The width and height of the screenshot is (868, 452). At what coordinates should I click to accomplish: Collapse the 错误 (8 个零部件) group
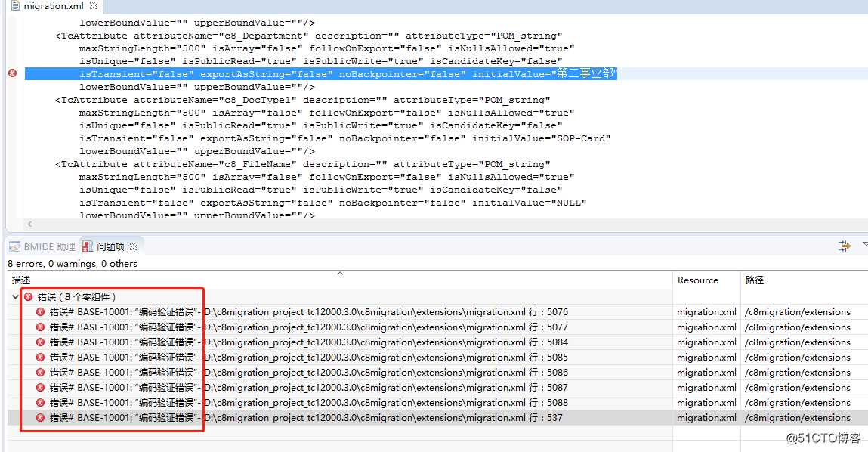16,297
